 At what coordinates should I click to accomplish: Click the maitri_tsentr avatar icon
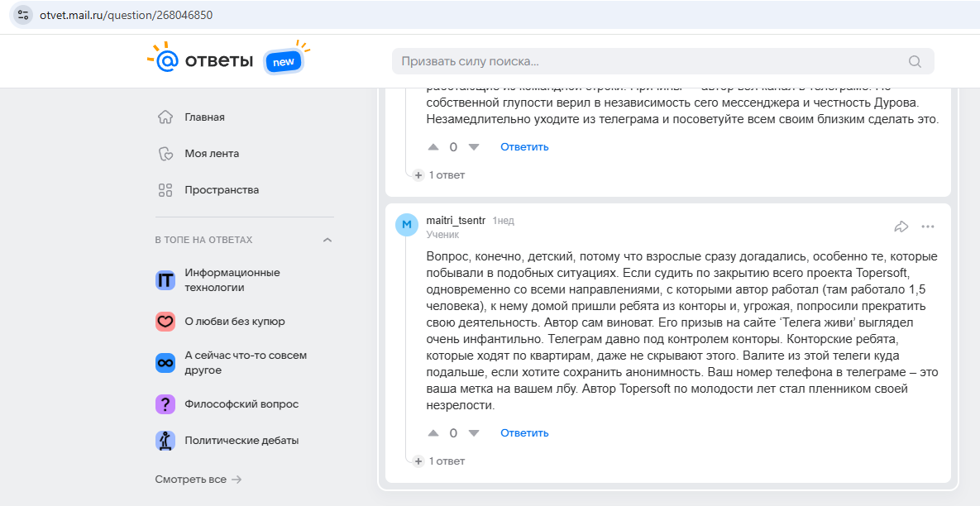click(x=407, y=225)
